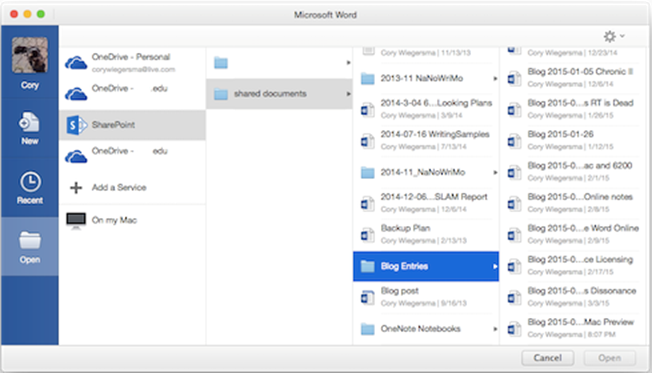Image resolution: width=652 pixels, height=373 pixels.
Task: Click the green maximize window button
Action: click(x=41, y=14)
